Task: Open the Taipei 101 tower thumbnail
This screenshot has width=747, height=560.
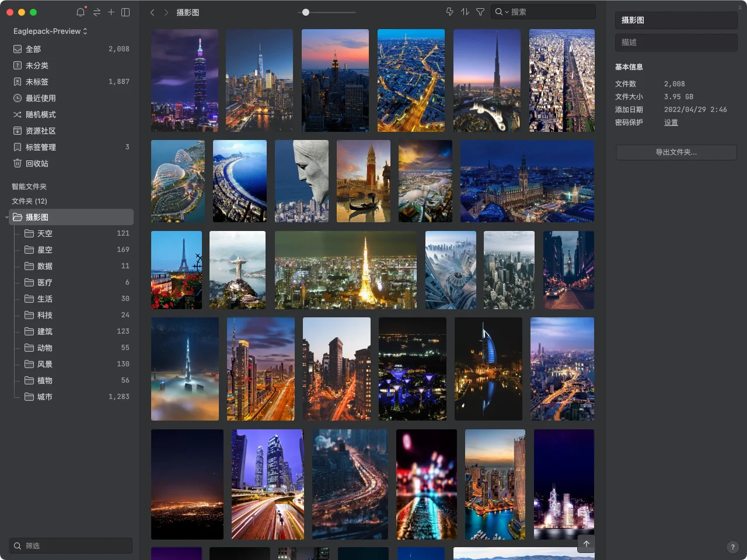Action: click(x=184, y=80)
